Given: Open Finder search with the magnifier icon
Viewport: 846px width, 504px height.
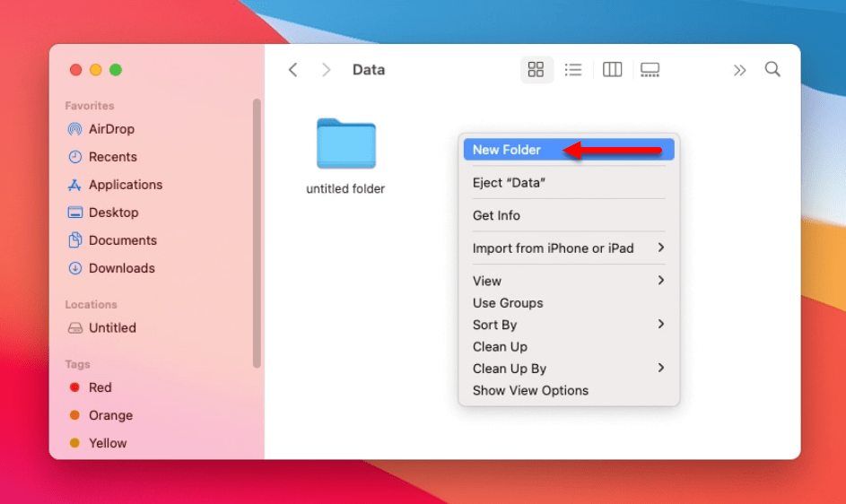Looking at the screenshot, I should [x=772, y=69].
